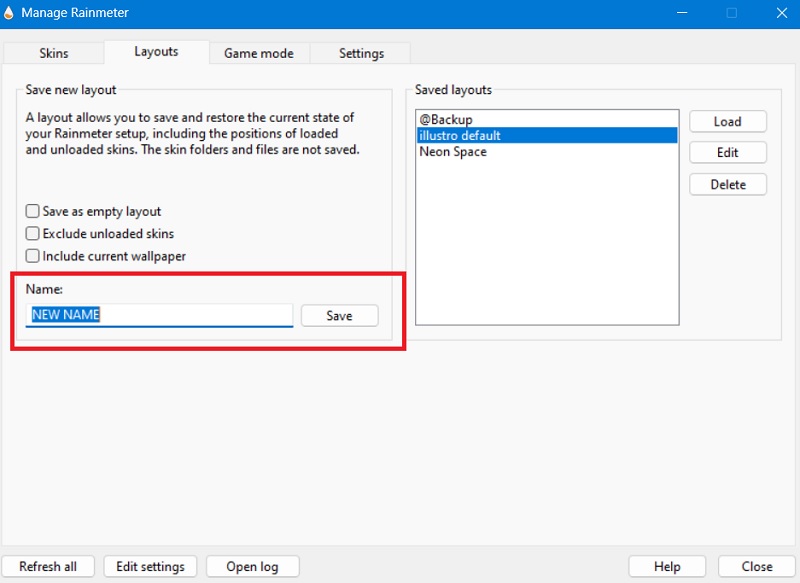
Task: Click the Refresh all button
Action: pyautogui.click(x=48, y=567)
